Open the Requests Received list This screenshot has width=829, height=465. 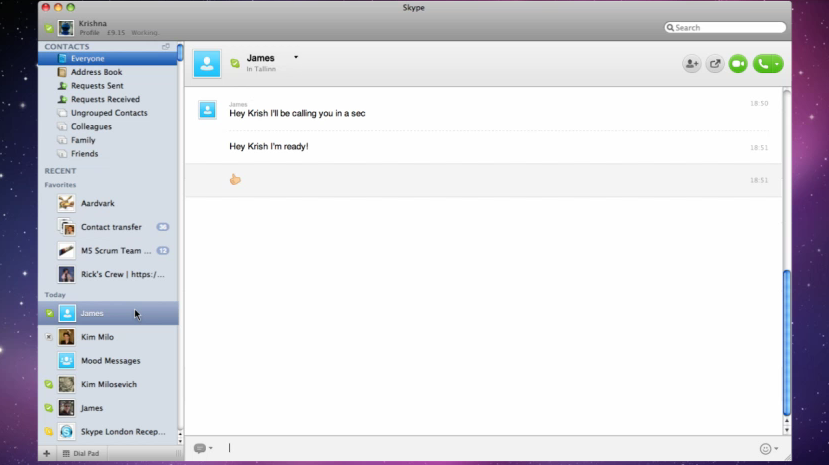point(105,100)
